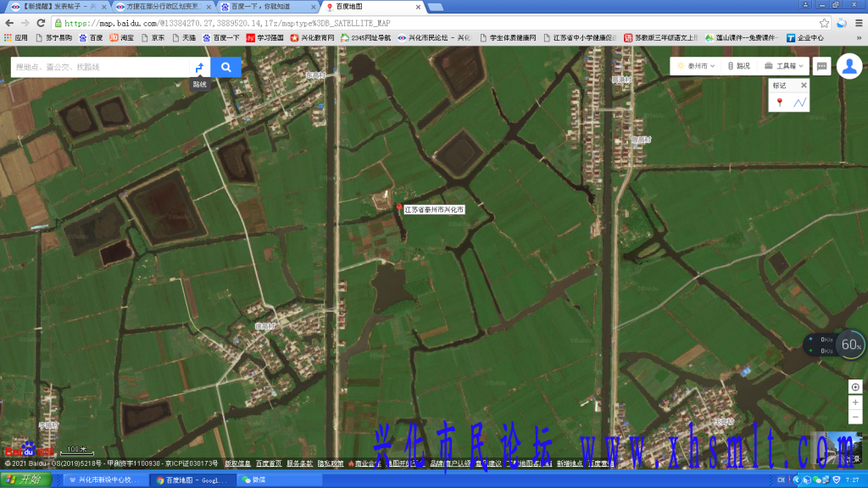This screenshot has height=488, width=868.
Task: Go forward in browser history
Action: (25, 23)
